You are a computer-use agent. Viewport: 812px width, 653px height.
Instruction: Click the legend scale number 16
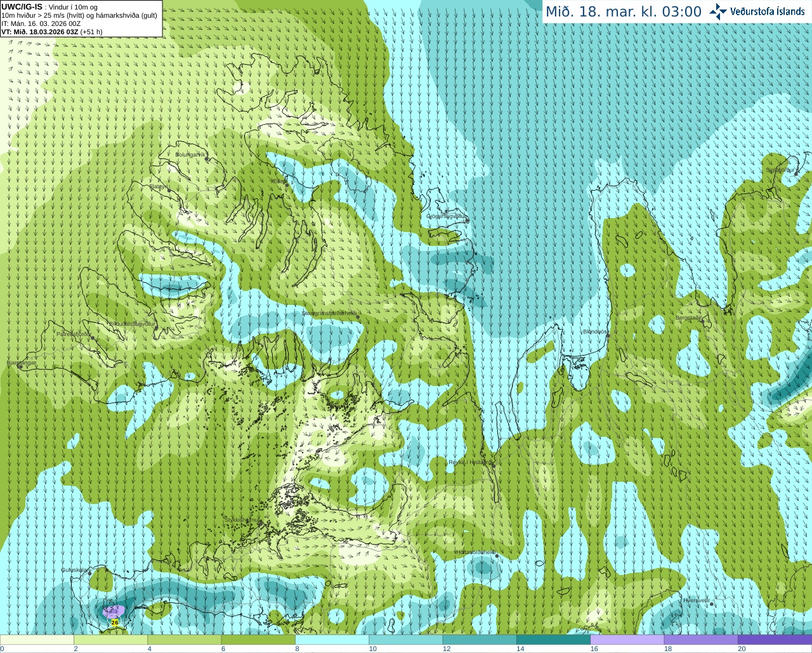click(594, 649)
